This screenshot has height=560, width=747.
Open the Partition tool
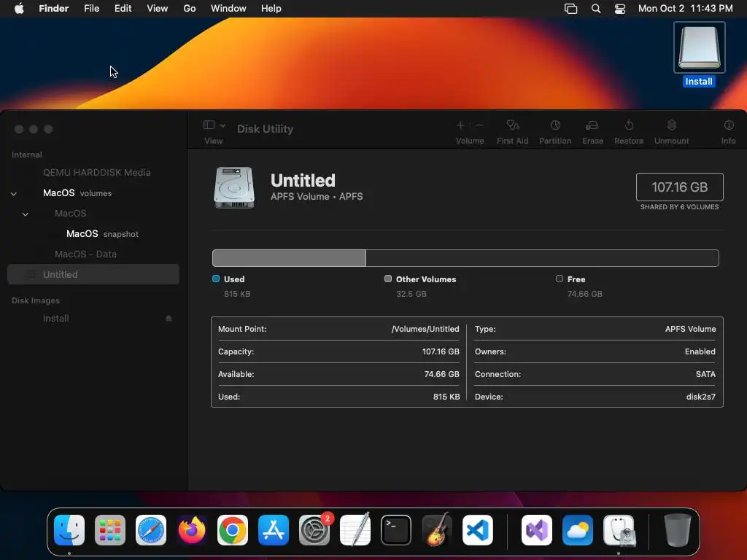(x=555, y=125)
